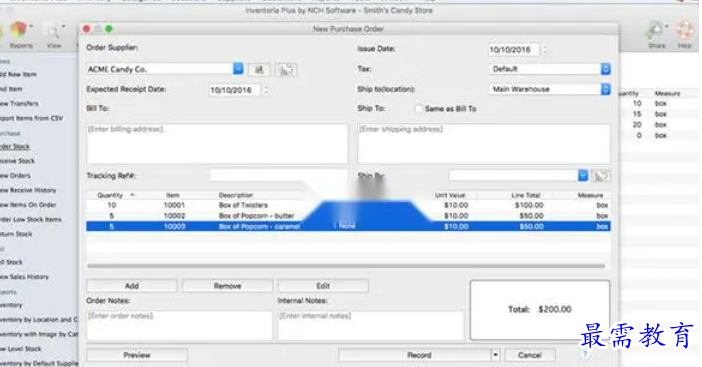Select the Box of Popcorn - caramel row
Viewport: 702px width, 367px height.
pyautogui.click(x=348, y=226)
